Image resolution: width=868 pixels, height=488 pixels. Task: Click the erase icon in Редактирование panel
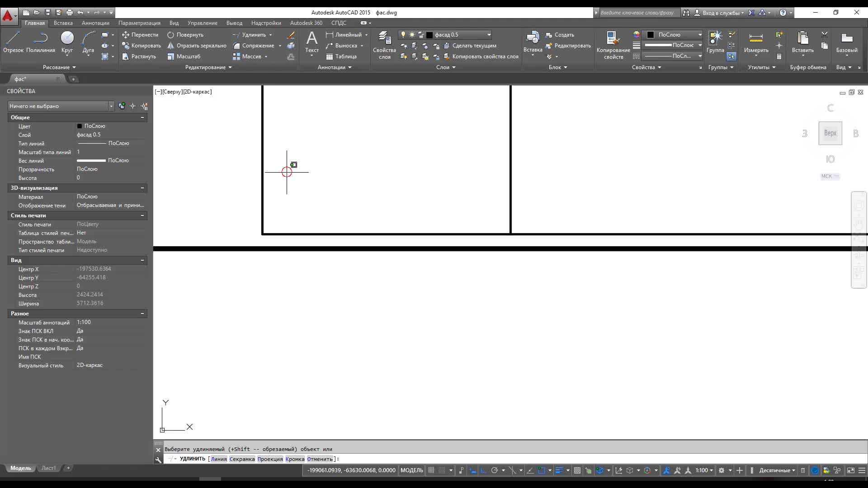click(x=291, y=35)
